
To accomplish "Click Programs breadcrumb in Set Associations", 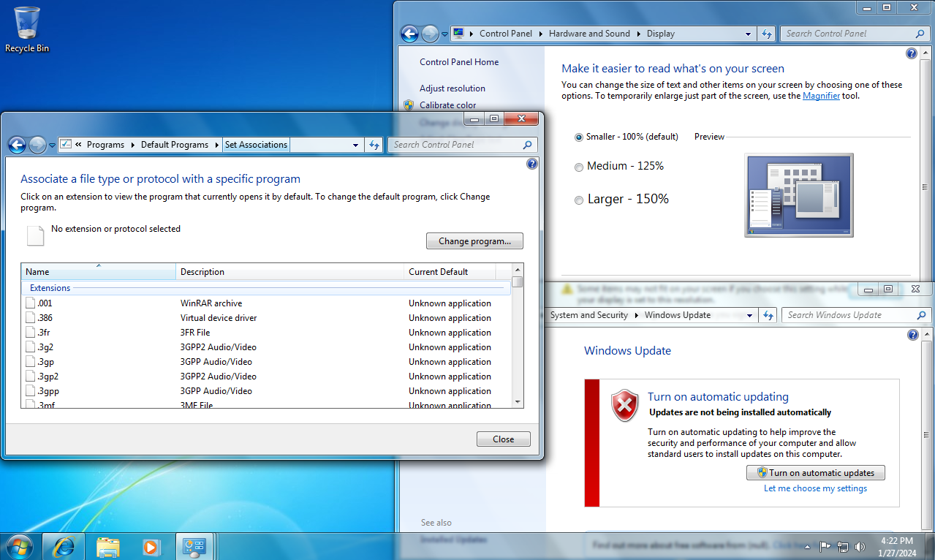I will pyautogui.click(x=105, y=145).
